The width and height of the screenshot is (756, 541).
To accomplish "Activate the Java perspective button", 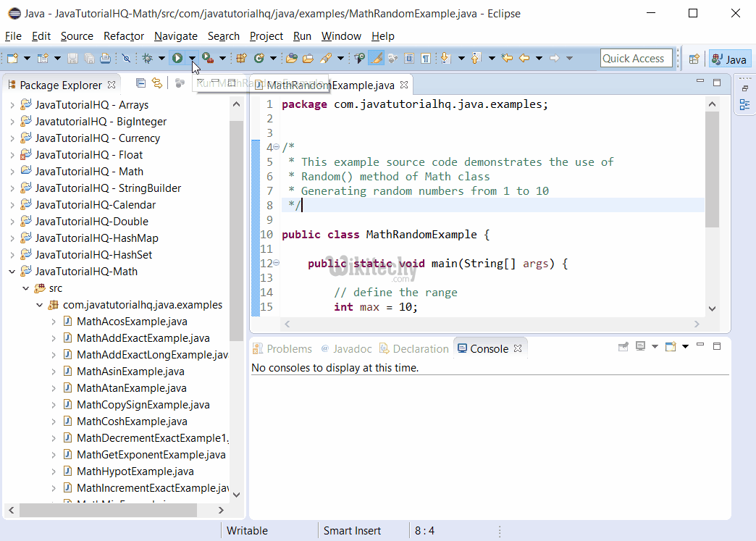I will 729,59.
